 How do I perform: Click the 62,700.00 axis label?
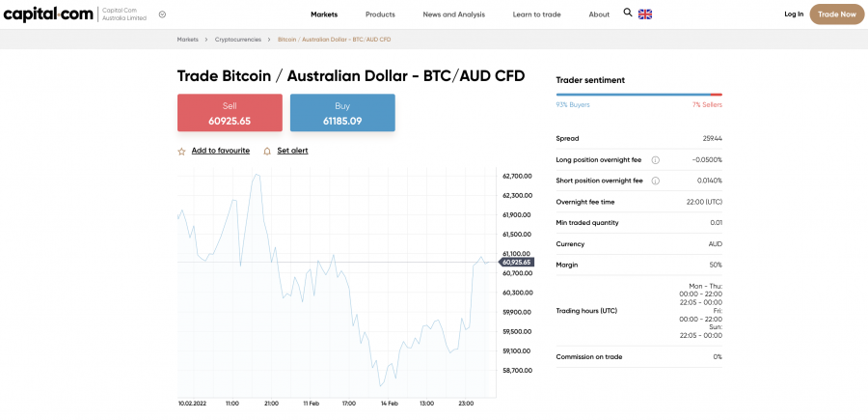click(x=518, y=176)
